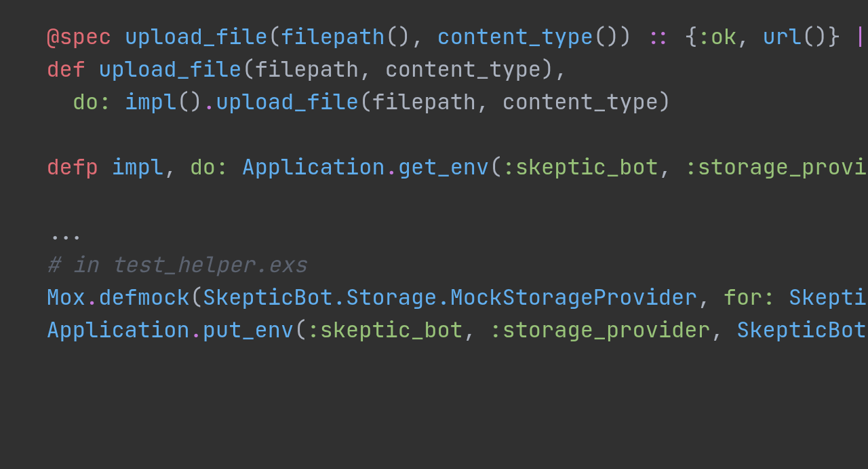Click the @spec annotation keyword
Image resolution: width=868 pixels, height=469 pixels.
79,37
